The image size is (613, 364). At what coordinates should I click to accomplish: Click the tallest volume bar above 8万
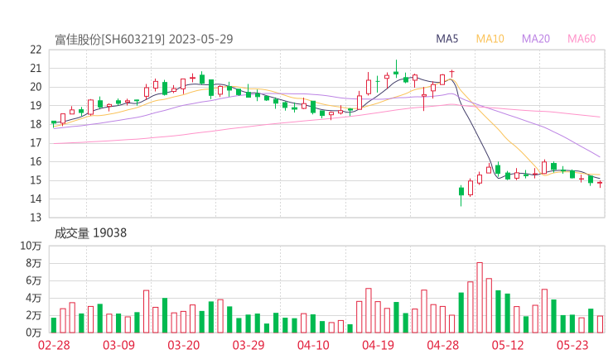pos(480,298)
